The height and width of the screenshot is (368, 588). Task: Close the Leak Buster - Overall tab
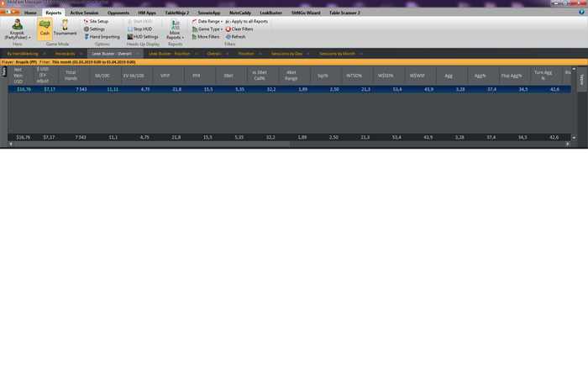click(x=138, y=54)
